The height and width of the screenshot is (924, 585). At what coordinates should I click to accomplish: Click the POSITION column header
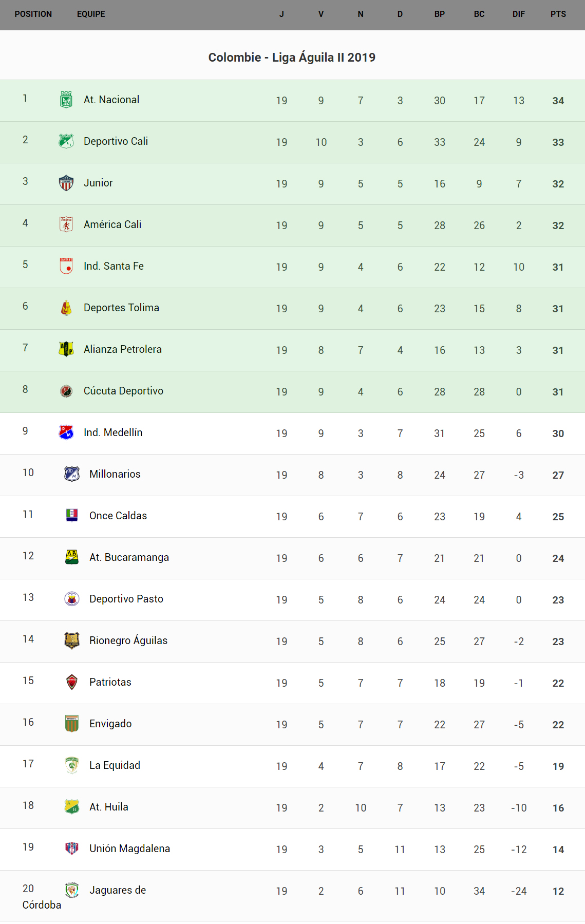coord(33,14)
